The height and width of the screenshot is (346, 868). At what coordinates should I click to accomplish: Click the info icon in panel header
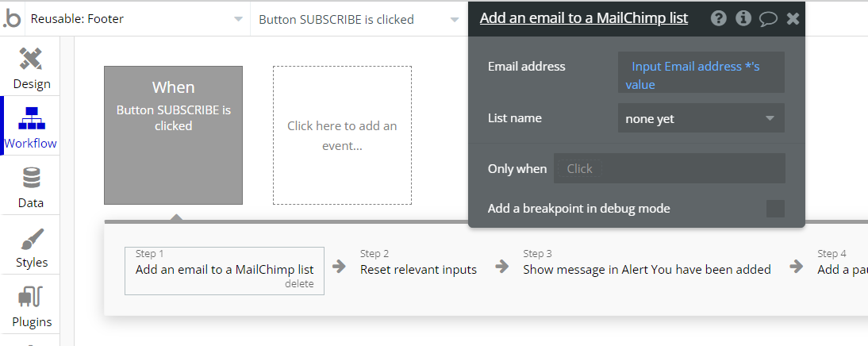point(743,19)
